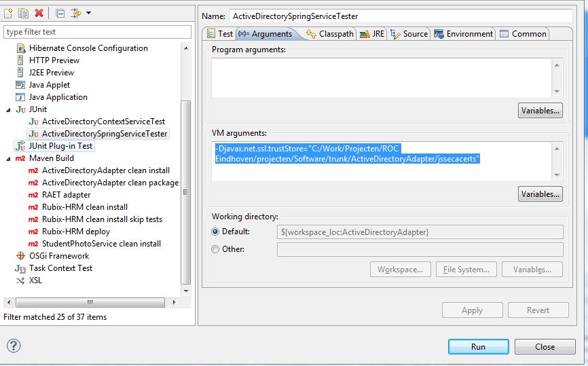Click the Run button
The image size is (588, 366).
coord(478,346)
